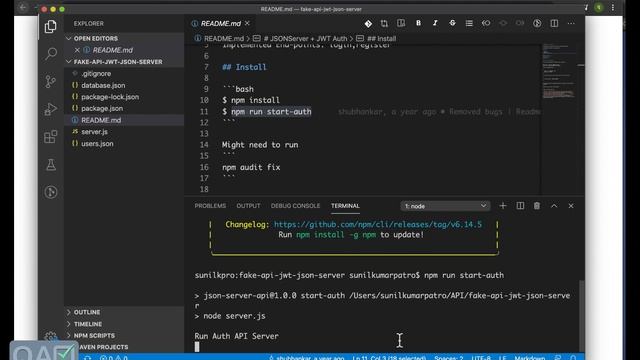Split the terminal panel
The height and width of the screenshot is (360, 640).
(520, 206)
